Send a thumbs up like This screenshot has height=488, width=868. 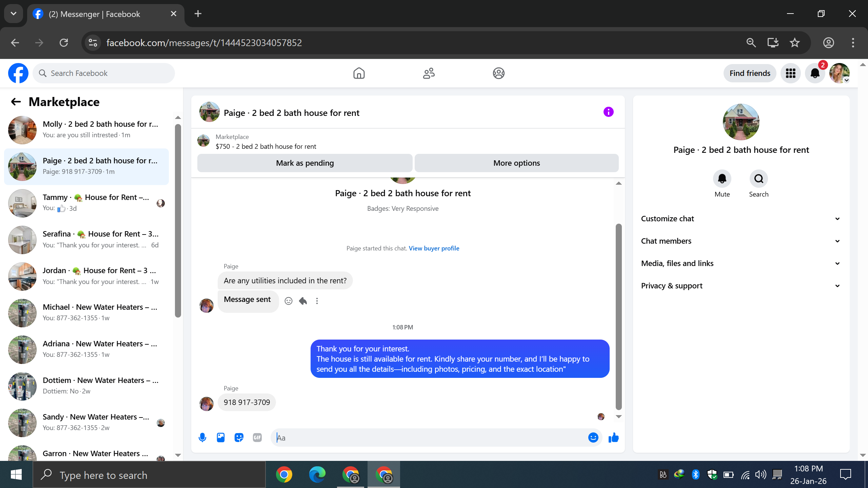click(613, 438)
